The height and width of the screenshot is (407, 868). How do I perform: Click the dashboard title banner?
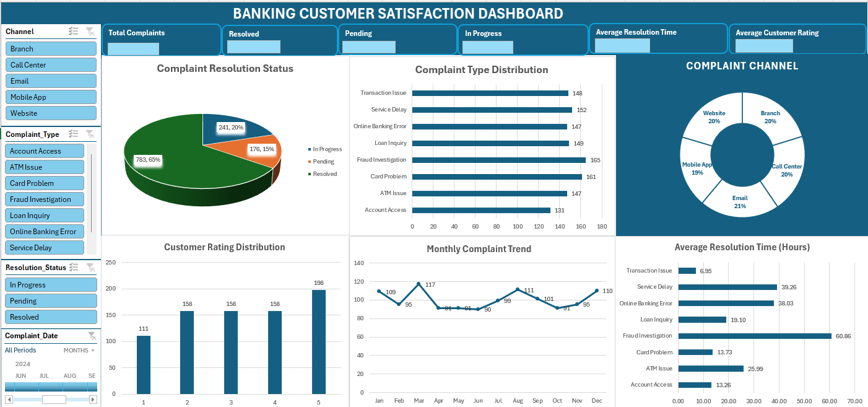point(398,14)
